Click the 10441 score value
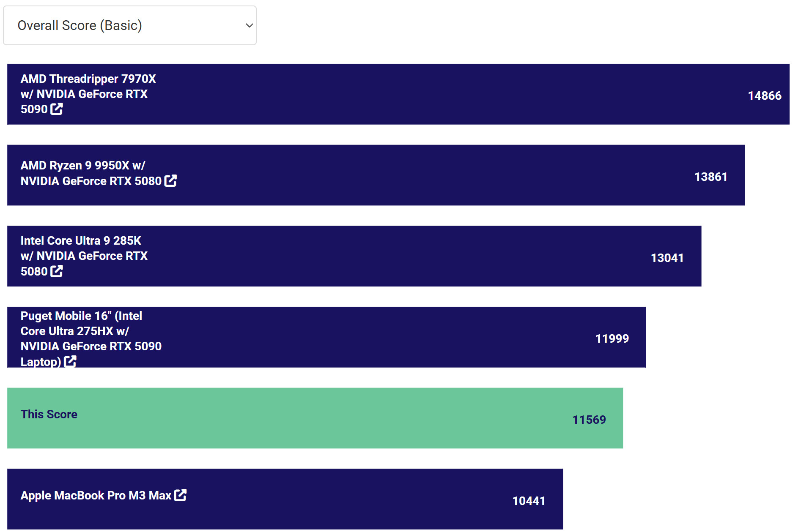The height and width of the screenshot is (532, 801). coord(529,501)
